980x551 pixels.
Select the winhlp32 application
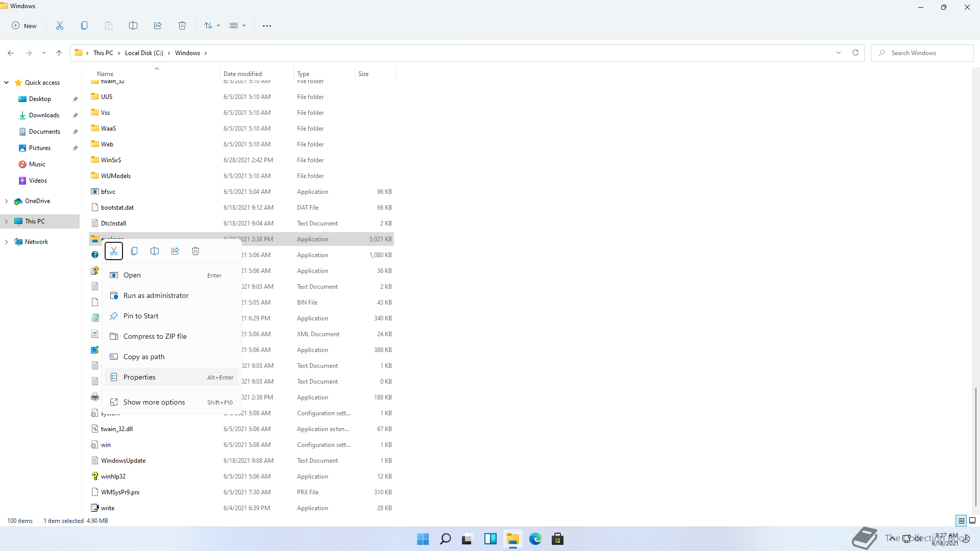click(241, 477)
